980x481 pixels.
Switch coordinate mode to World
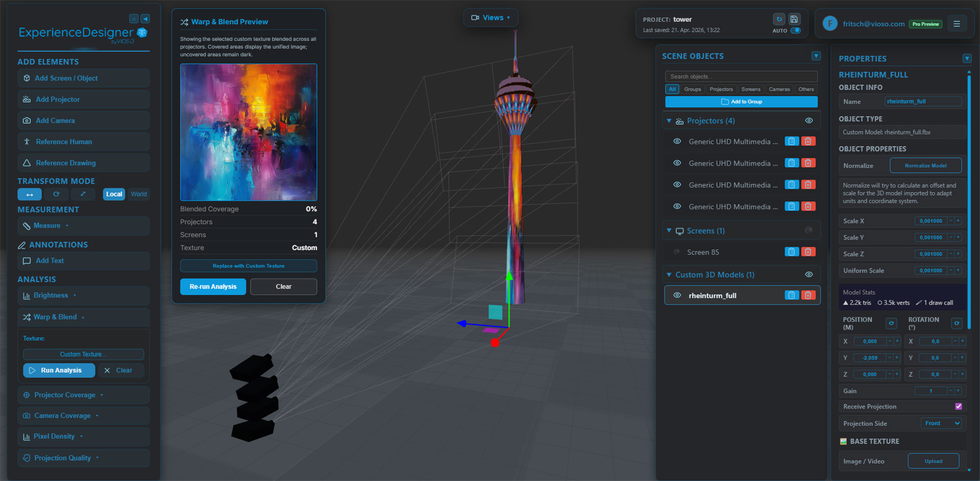(x=138, y=194)
